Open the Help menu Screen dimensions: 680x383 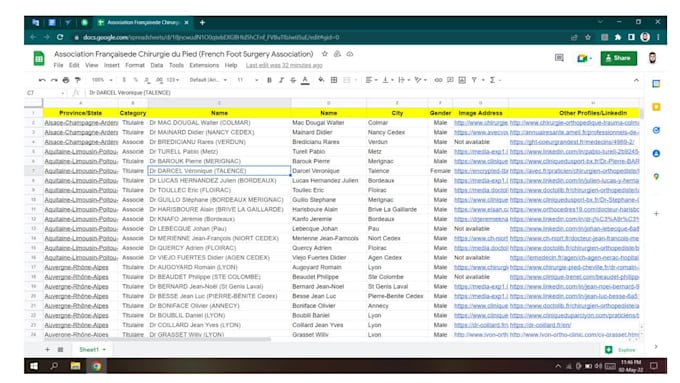click(x=231, y=65)
